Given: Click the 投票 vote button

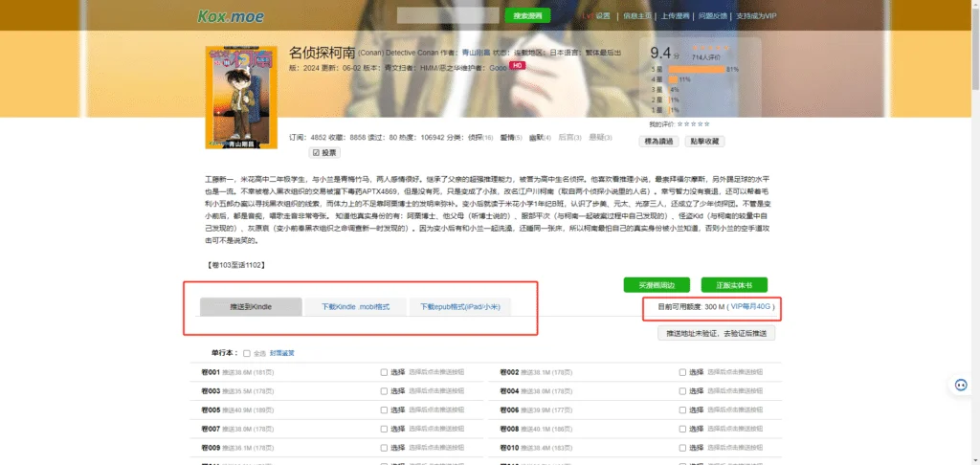Looking at the screenshot, I should point(324,152).
